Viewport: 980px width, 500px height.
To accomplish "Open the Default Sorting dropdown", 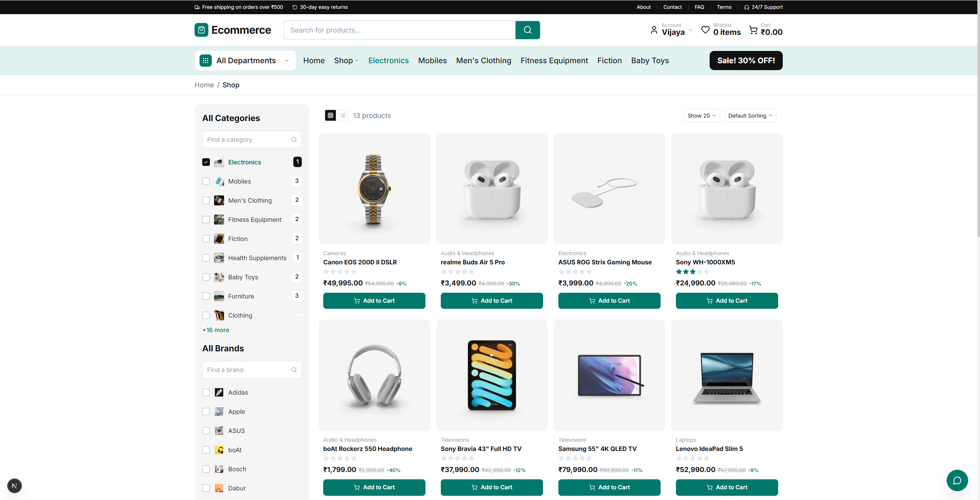I will coord(750,116).
